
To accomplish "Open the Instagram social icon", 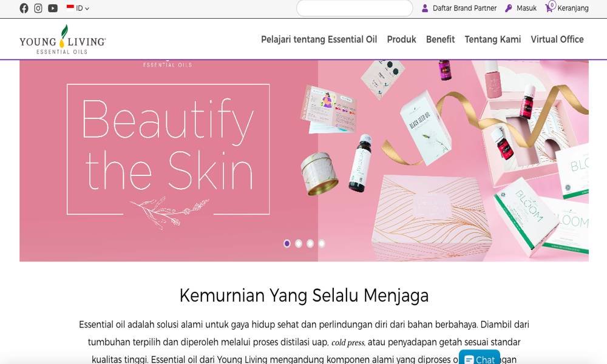I will [x=38, y=8].
